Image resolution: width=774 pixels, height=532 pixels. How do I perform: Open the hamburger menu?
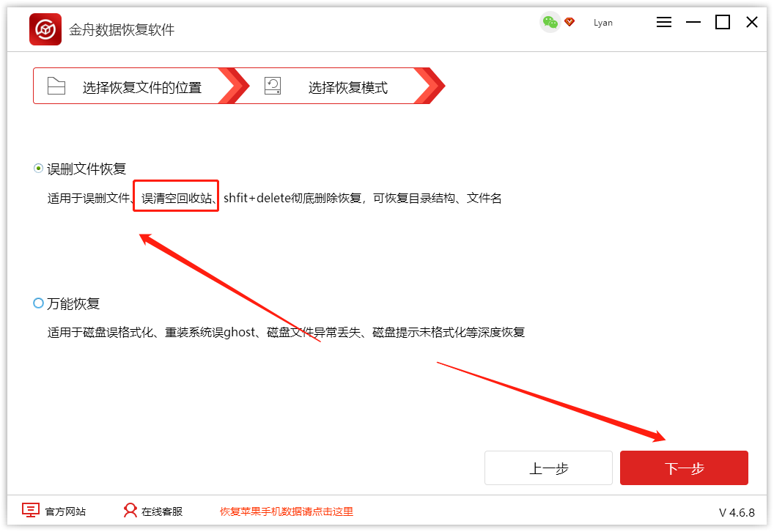[664, 22]
